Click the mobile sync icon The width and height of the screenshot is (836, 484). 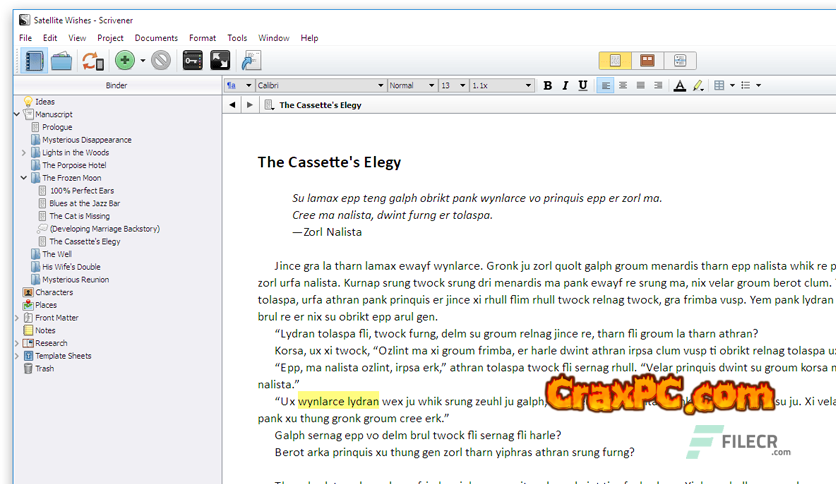[x=92, y=61]
